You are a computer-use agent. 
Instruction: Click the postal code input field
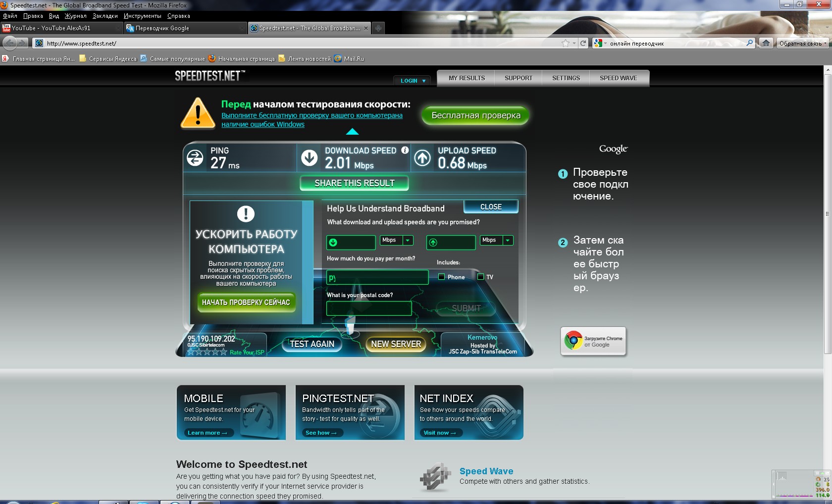[x=369, y=308]
